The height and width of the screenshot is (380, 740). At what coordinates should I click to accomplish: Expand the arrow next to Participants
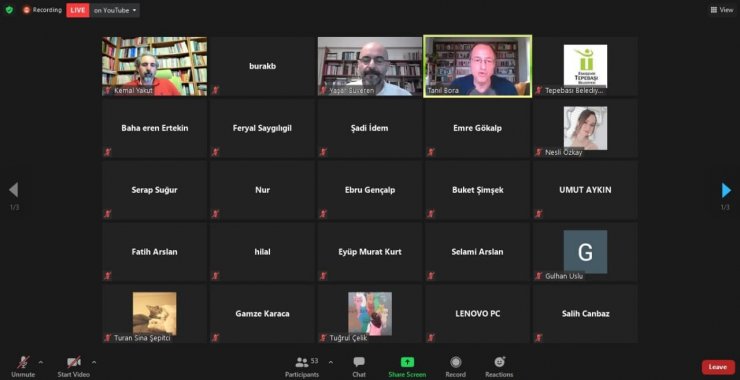(x=330, y=363)
